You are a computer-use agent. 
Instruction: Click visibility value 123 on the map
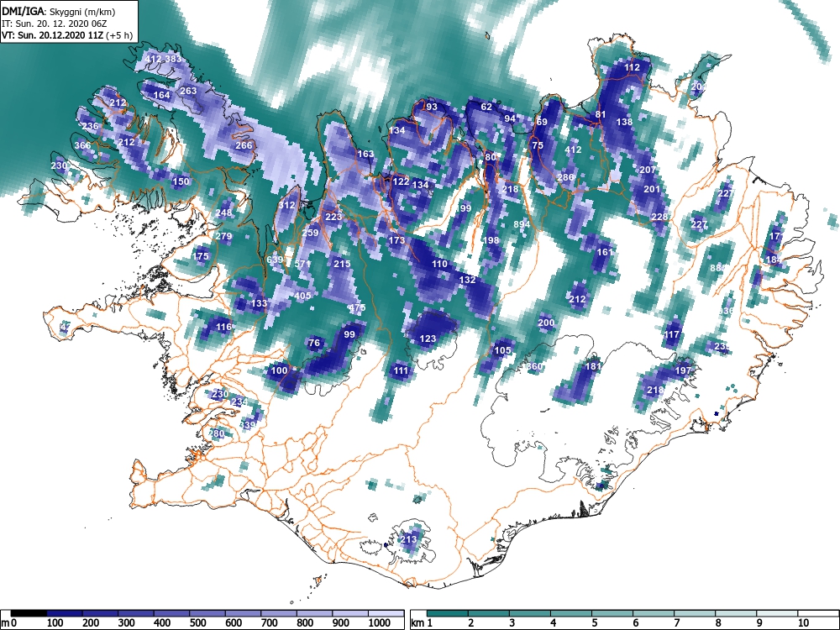click(x=428, y=339)
